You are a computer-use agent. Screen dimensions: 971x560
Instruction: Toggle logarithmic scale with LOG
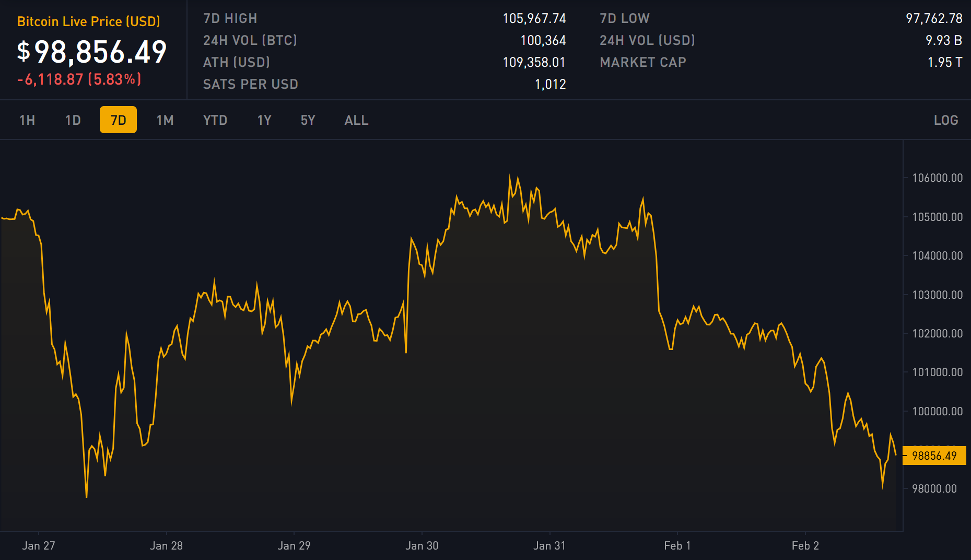946,120
